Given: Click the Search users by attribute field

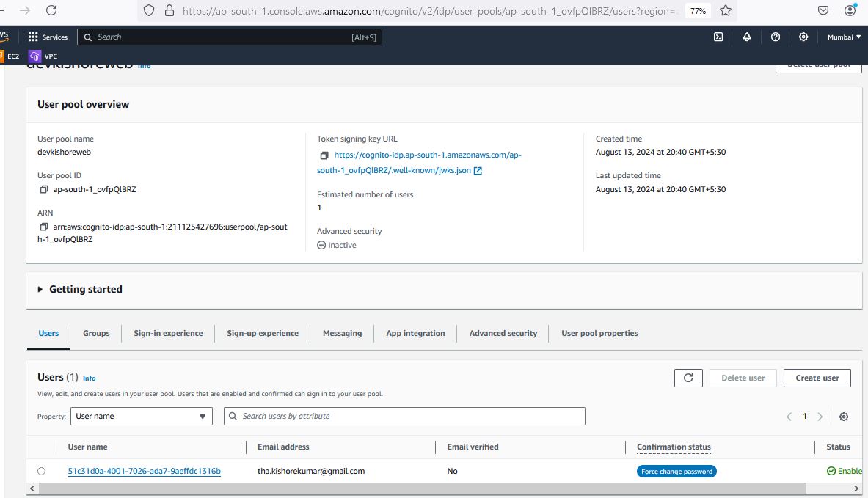Looking at the screenshot, I should [404, 417].
